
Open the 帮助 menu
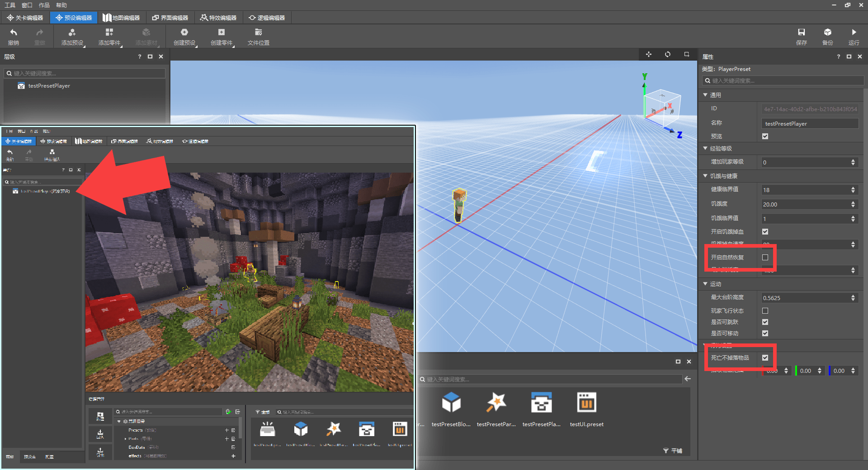click(61, 5)
